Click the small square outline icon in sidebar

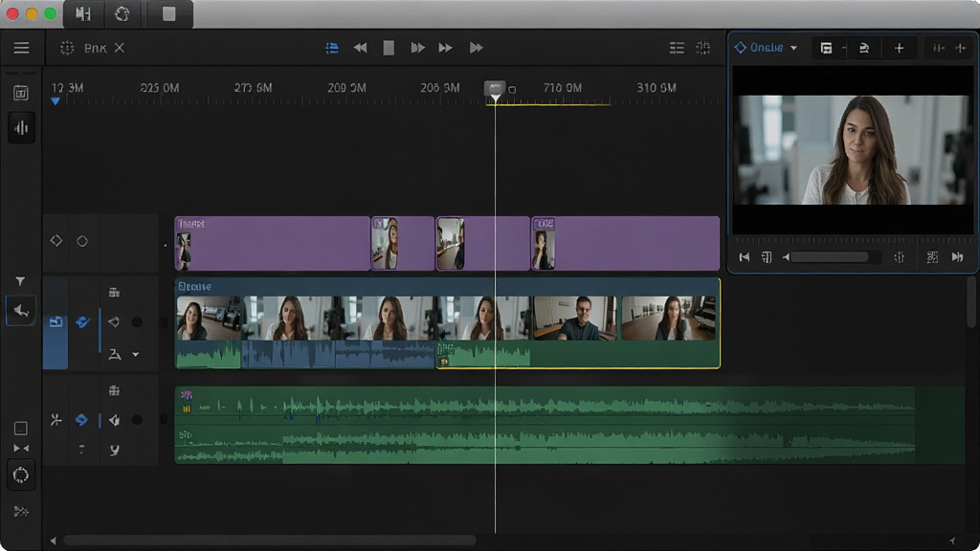[21, 428]
